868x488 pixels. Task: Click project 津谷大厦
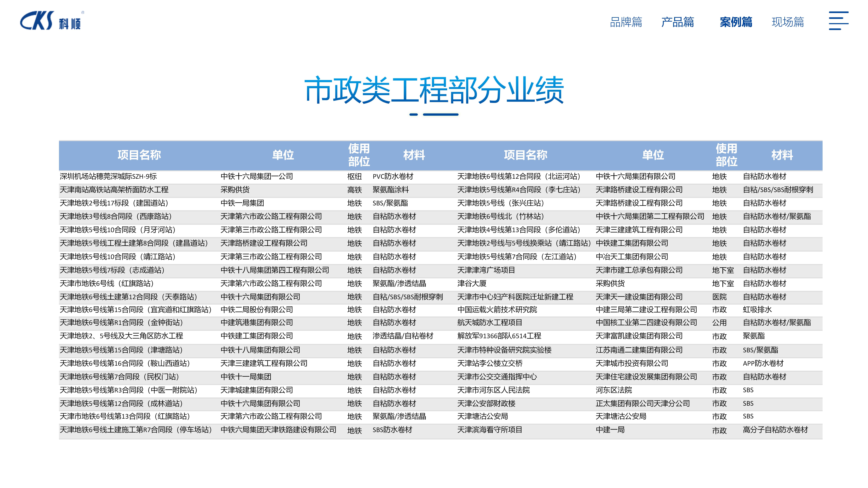[472, 284]
